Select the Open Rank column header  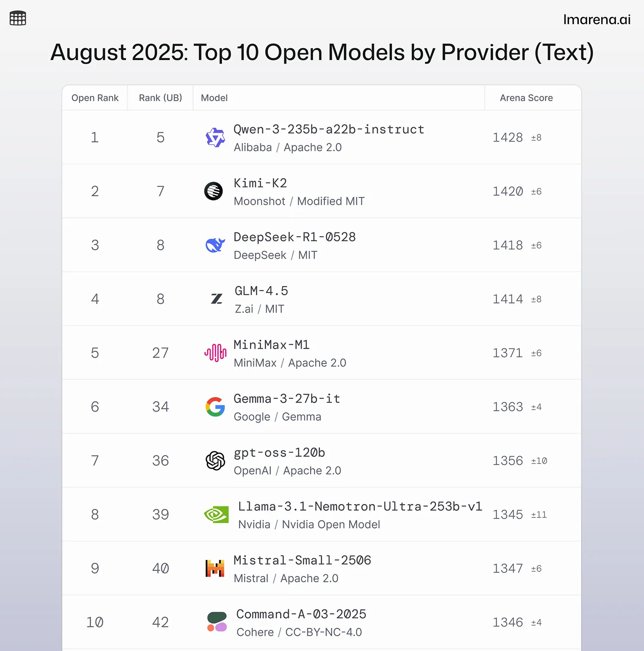coord(95,98)
